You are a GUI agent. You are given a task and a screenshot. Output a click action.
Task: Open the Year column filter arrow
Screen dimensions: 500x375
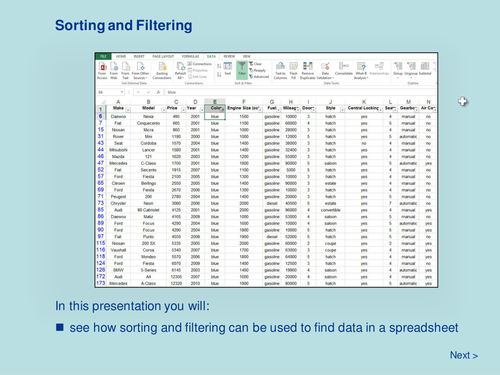click(x=202, y=110)
